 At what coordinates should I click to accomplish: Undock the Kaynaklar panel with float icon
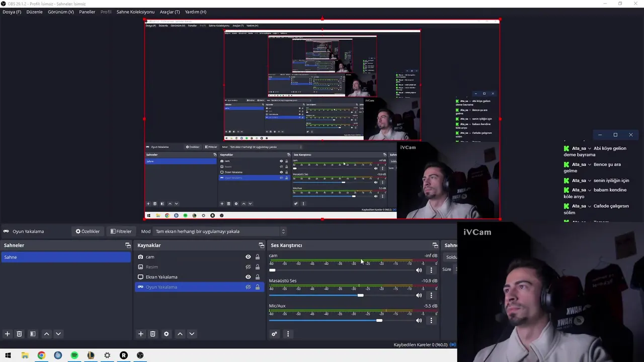tap(261, 245)
